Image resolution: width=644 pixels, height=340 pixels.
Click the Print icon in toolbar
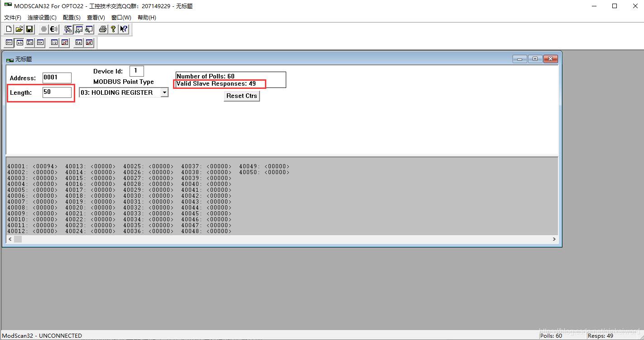(x=103, y=29)
